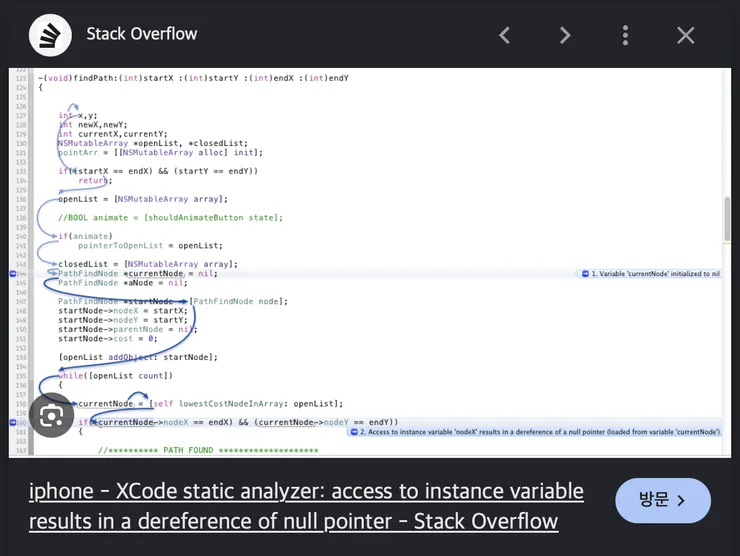The height and width of the screenshot is (556, 740).
Task: Go to the previous image result
Action: (x=505, y=35)
